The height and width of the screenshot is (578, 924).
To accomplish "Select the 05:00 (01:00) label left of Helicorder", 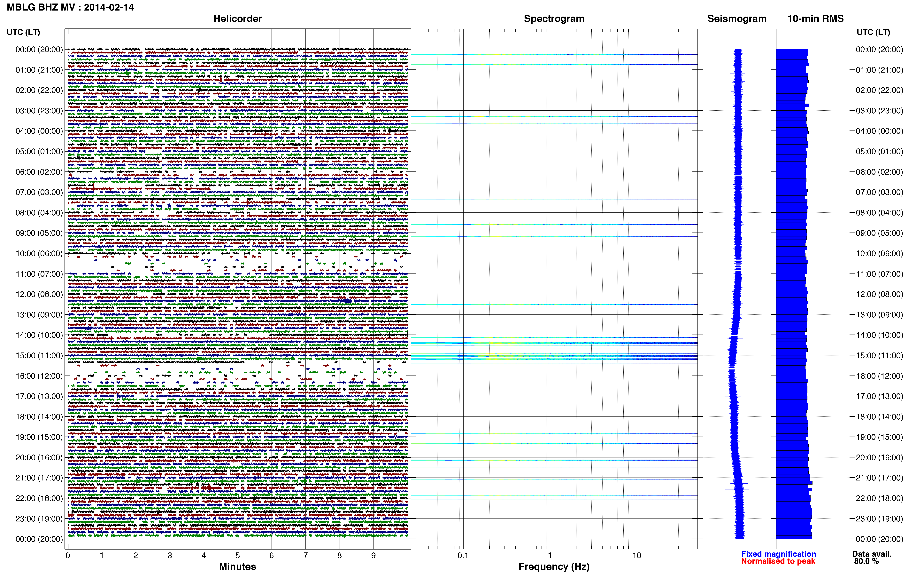I will coord(39,151).
